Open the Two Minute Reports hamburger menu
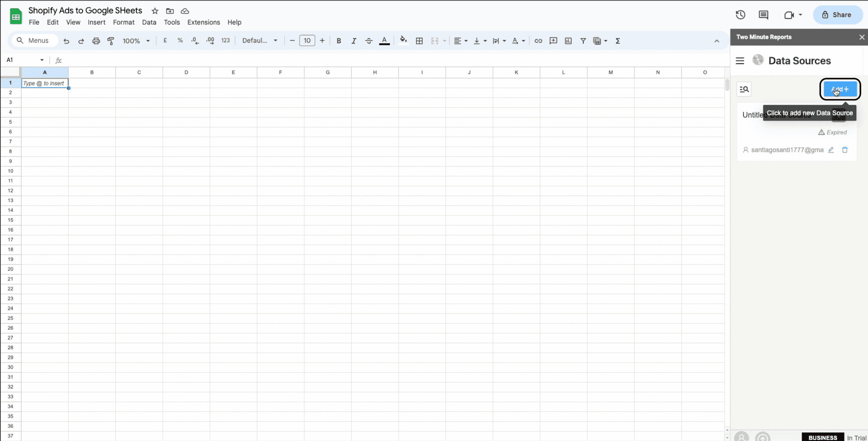Viewport: 868px width, 441px height. tap(740, 61)
